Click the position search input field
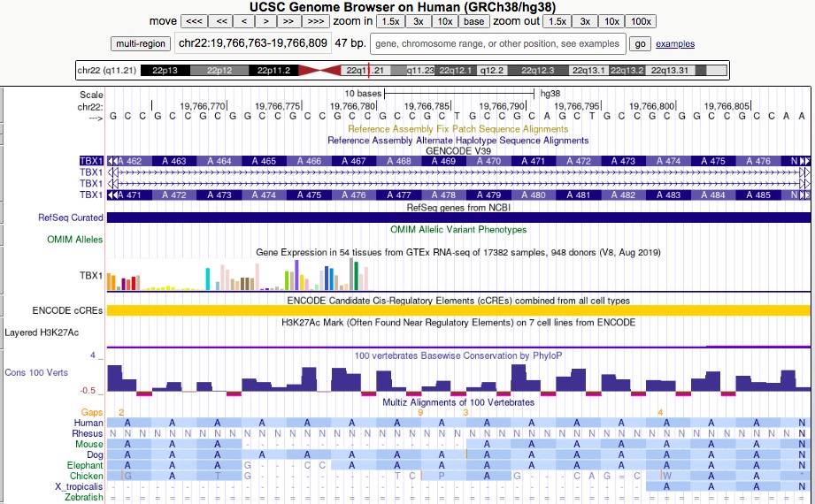 click(497, 43)
